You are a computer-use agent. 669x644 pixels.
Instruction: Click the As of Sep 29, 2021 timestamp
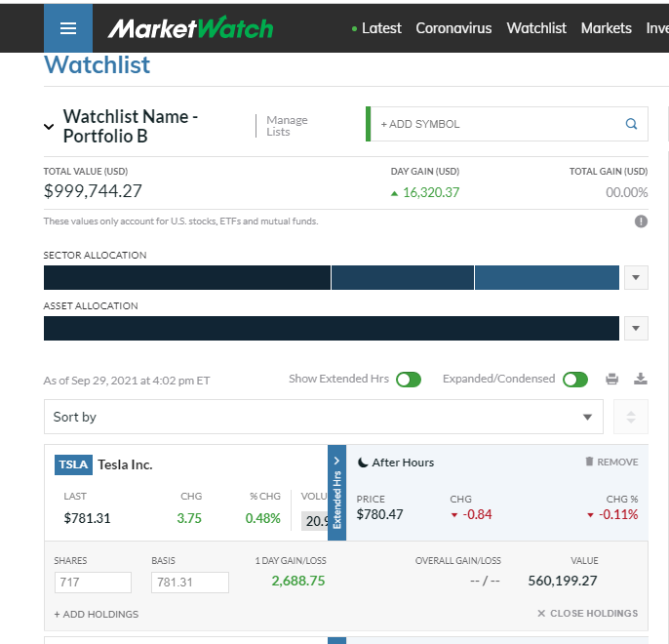[x=127, y=381]
